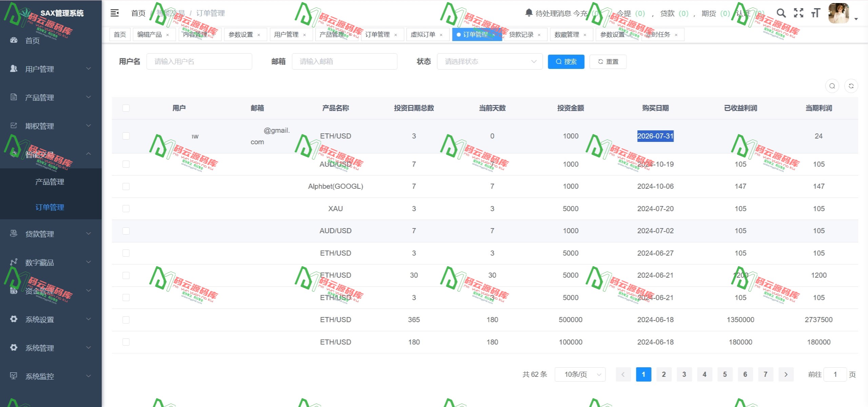The width and height of the screenshot is (868, 407).
Task: Check the row dated 2024-10-19
Action: coord(126,164)
